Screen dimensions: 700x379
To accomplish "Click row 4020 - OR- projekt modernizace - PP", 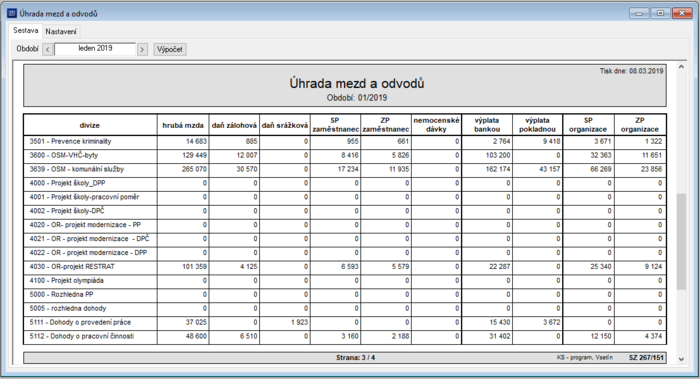I will [x=345, y=225].
